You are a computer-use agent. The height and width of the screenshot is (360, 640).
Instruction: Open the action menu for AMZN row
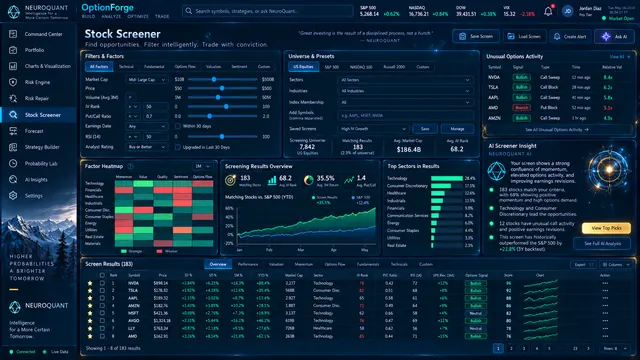(x=605, y=305)
